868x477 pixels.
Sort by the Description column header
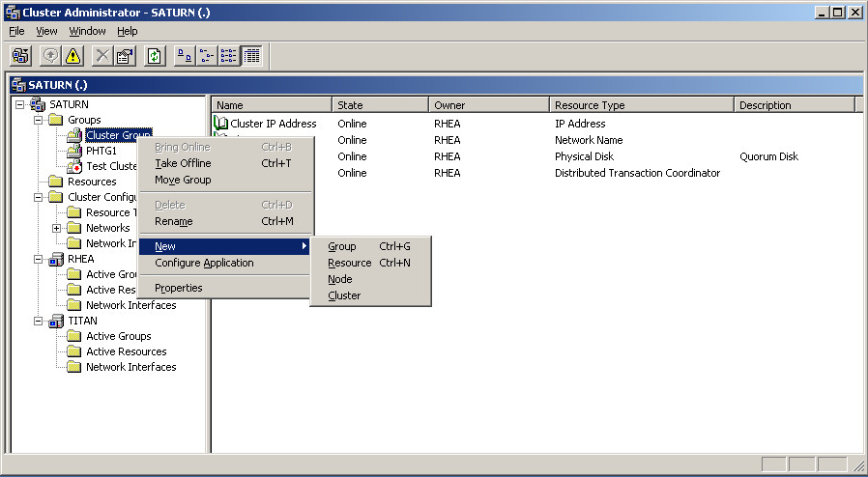pyautogui.click(x=795, y=105)
